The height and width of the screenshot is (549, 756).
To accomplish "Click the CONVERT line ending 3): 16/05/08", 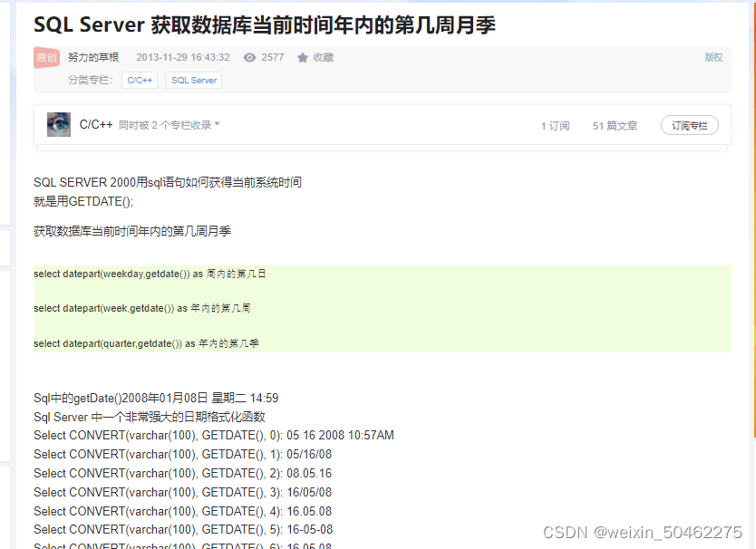I will [183, 492].
